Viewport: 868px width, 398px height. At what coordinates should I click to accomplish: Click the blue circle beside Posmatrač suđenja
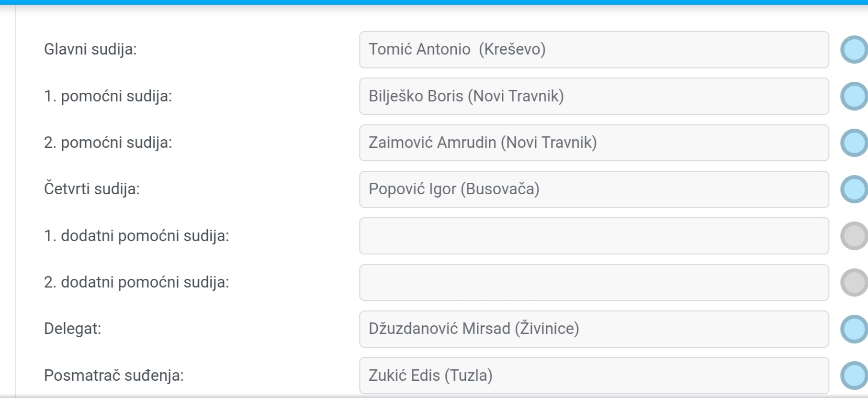(854, 376)
